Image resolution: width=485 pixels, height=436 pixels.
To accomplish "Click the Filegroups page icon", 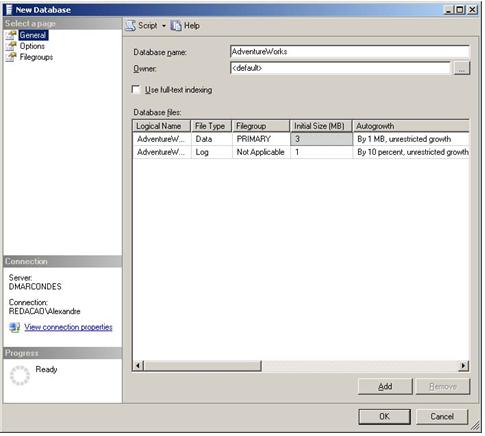I will pos(11,57).
